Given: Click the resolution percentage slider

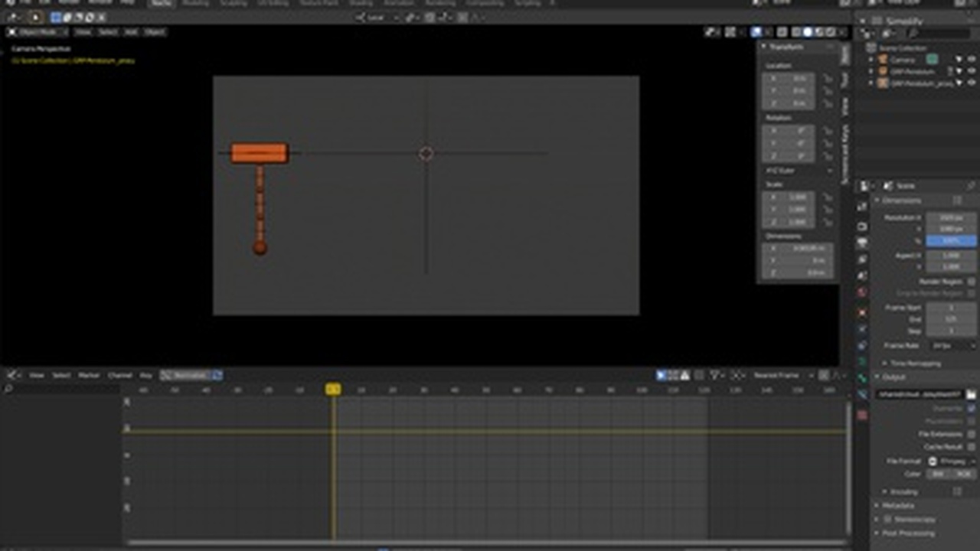Looking at the screenshot, I should point(951,241).
